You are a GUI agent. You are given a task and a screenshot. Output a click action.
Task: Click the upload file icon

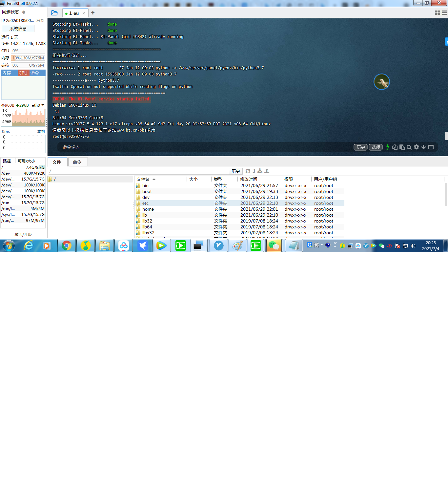coord(267,171)
